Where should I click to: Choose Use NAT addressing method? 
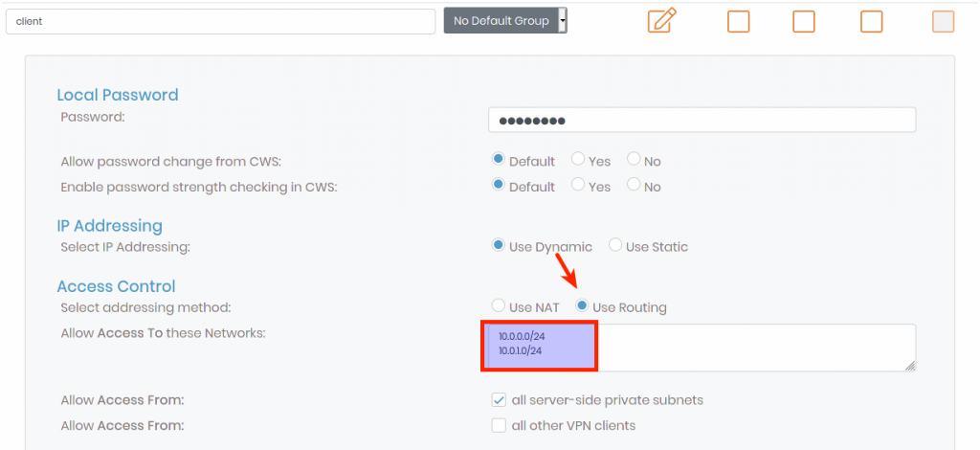[499, 306]
